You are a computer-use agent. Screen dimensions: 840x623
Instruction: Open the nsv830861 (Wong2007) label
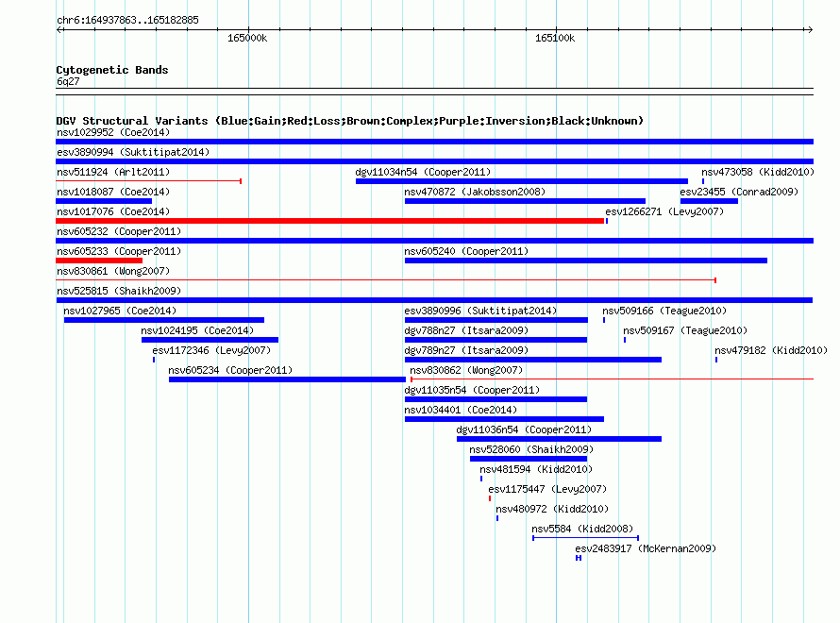pos(113,271)
